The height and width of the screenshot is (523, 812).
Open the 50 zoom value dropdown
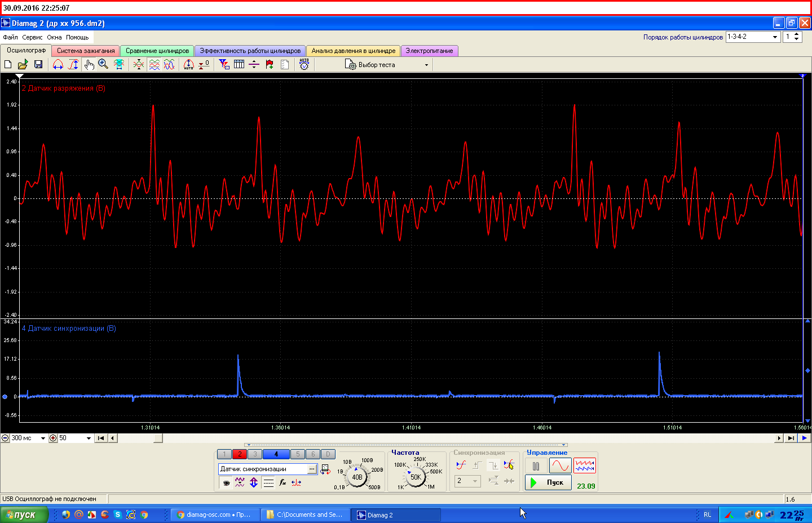(89, 438)
